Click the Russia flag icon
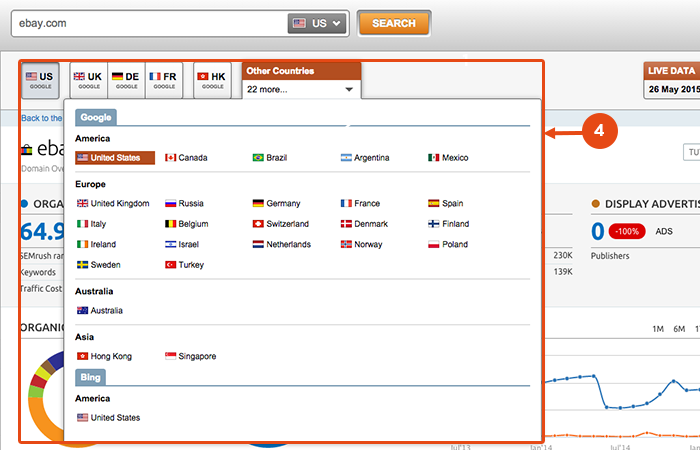Image resolution: width=700 pixels, height=450 pixels. (x=170, y=203)
